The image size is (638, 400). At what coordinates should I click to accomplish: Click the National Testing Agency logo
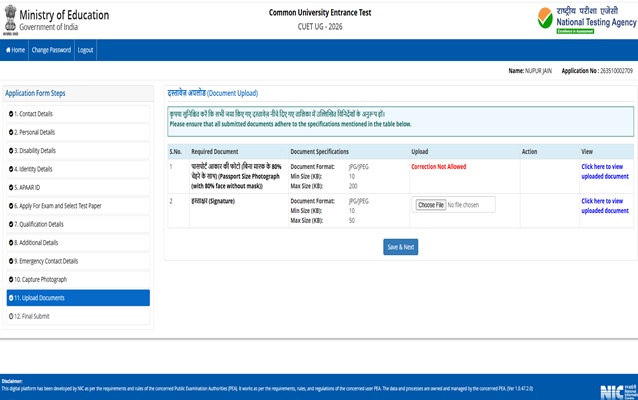(x=587, y=20)
